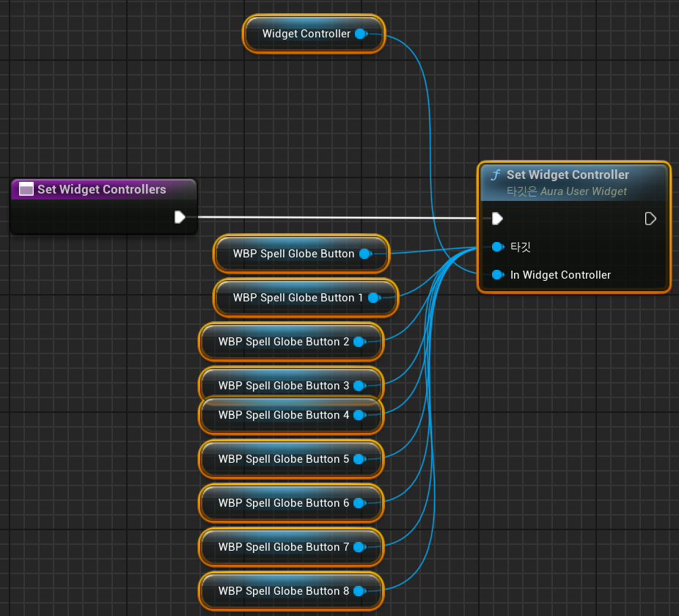This screenshot has width=679, height=616.
Task: Select the WBP Spell Globe Button 3 node label
Action: coord(284,386)
